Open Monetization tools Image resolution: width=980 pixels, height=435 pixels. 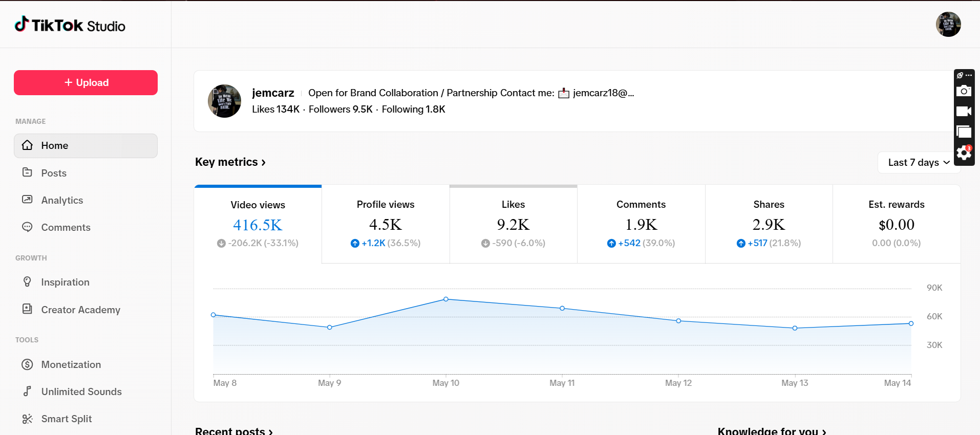[x=86, y=364]
